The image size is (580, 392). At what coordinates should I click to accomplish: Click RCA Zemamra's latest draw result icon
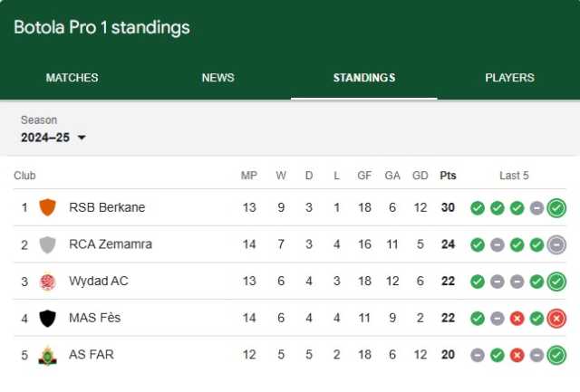pyautogui.click(x=556, y=244)
